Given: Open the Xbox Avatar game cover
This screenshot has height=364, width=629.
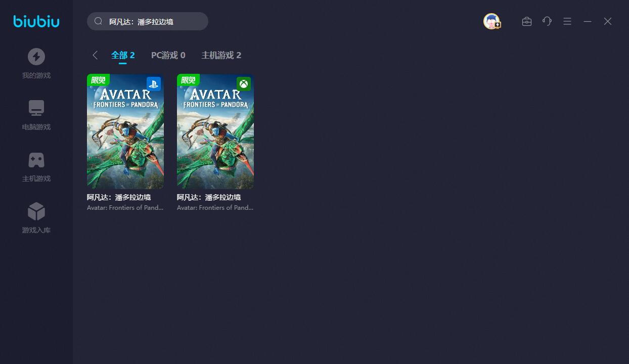Looking at the screenshot, I should click(x=215, y=131).
